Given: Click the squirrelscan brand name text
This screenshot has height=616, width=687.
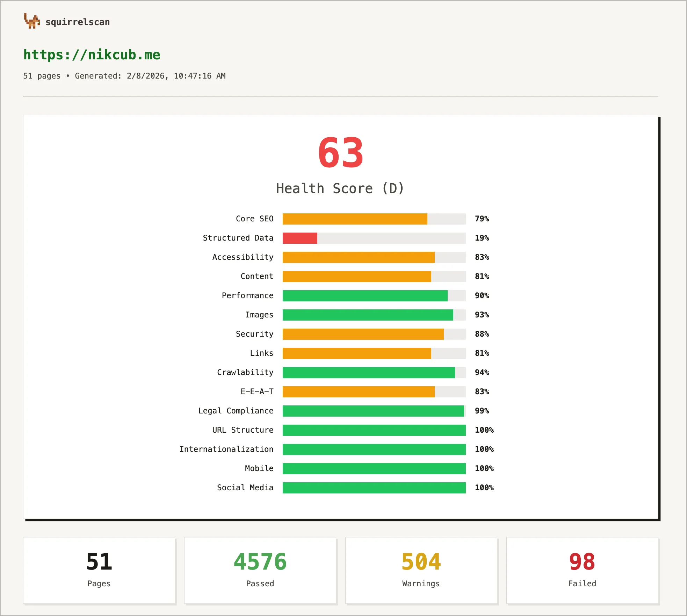Looking at the screenshot, I should [78, 22].
